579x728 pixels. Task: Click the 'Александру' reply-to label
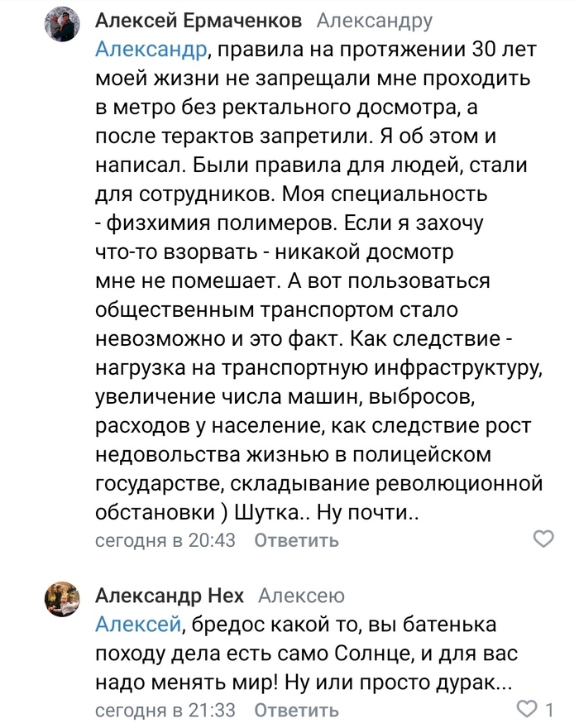pyautogui.click(x=374, y=21)
